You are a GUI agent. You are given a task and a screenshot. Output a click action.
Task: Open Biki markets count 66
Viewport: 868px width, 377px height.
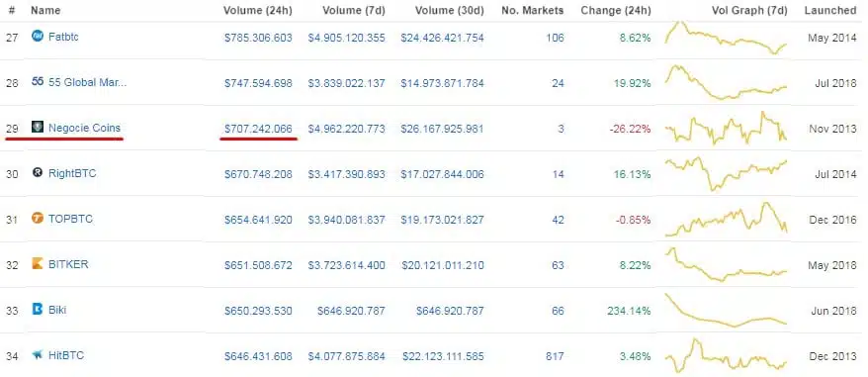click(x=558, y=311)
